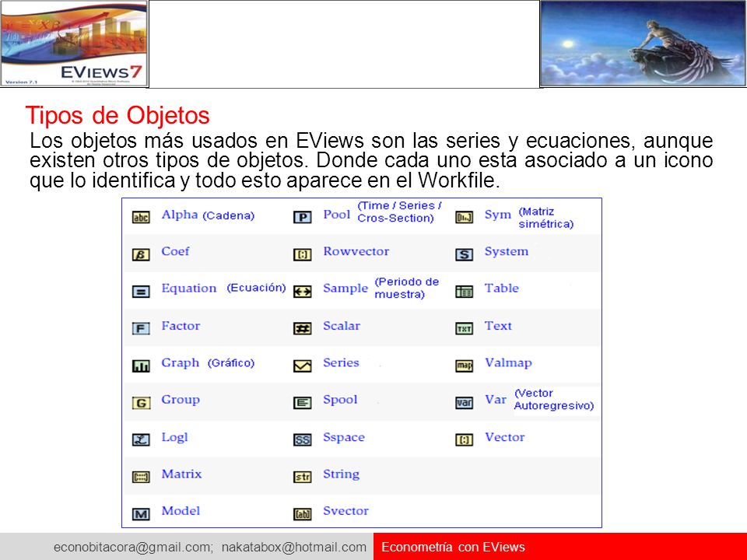The height and width of the screenshot is (560, 747).
Task: Click the 'Econometría con EViews' footer label
Action: click(x=453, y=547)
